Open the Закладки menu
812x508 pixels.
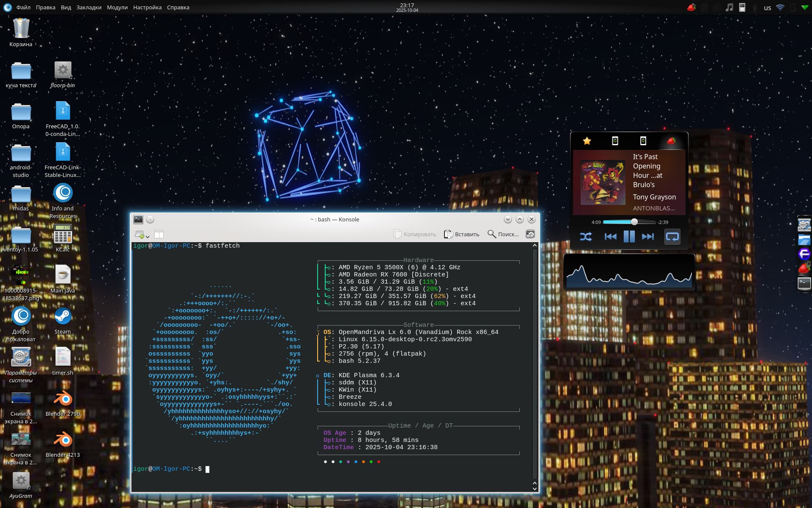[x=89, y=7]
